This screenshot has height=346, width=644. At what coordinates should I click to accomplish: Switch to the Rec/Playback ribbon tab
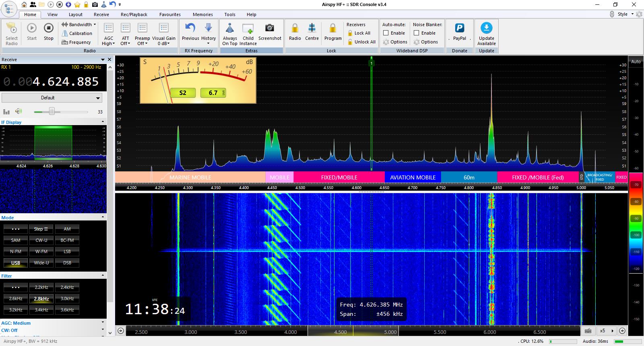pos(134,14)
